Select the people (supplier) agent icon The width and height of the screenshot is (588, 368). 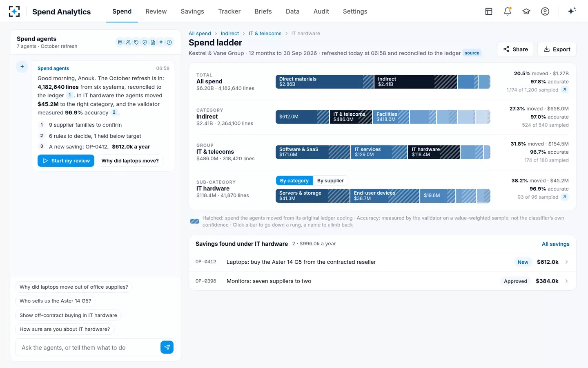pyautogui.click(x=128, y=42)
